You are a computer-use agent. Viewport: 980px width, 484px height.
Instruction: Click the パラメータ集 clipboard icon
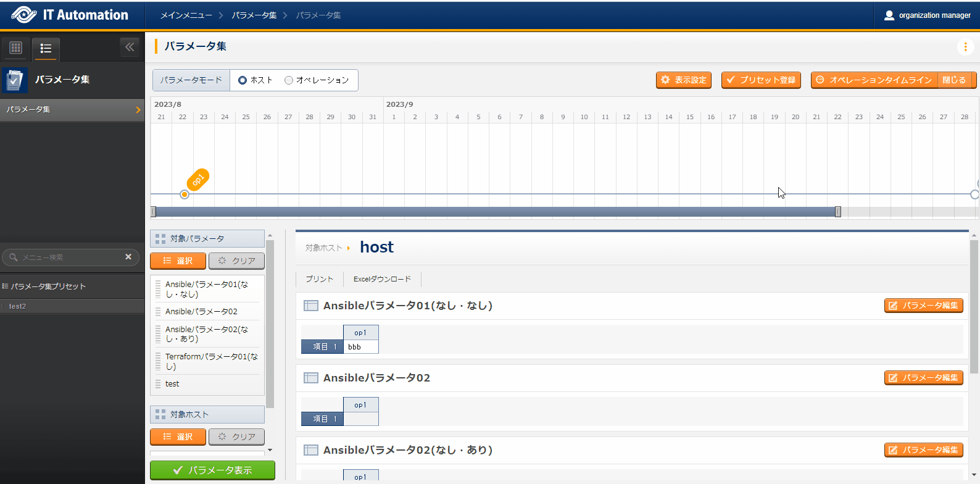(x=15, y=80)
